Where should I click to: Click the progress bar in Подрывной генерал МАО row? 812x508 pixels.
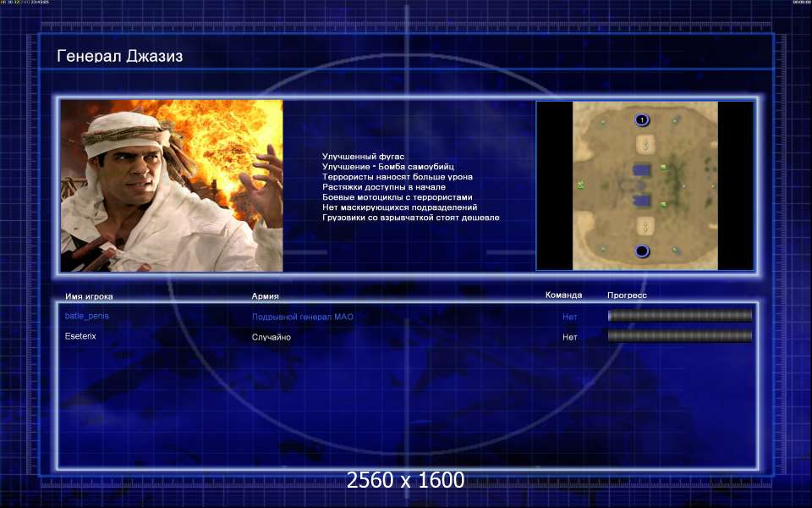click(679, 316)
